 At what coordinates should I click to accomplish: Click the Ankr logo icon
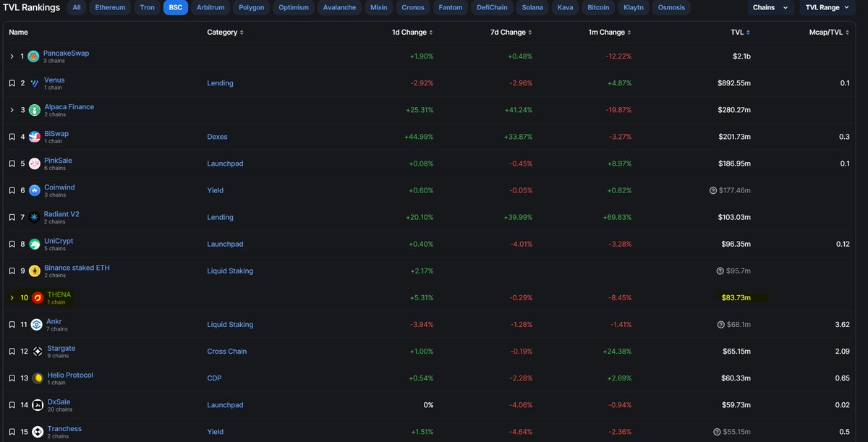tap(36, 325)
